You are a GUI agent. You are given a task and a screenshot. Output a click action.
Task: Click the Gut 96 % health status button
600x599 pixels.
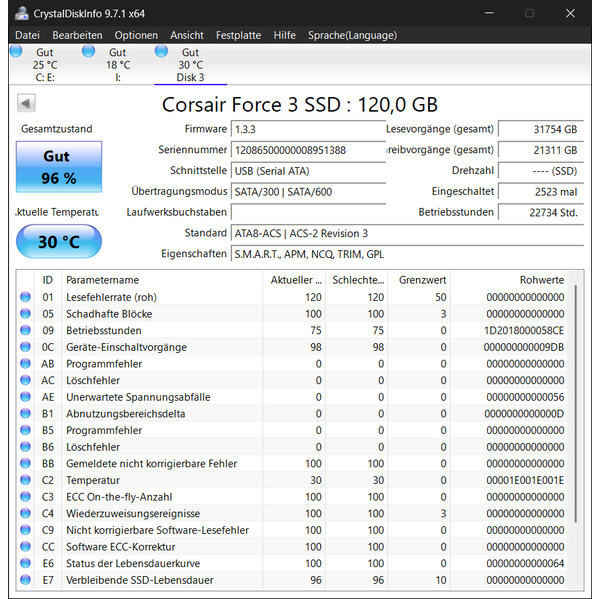pos(59,167)
